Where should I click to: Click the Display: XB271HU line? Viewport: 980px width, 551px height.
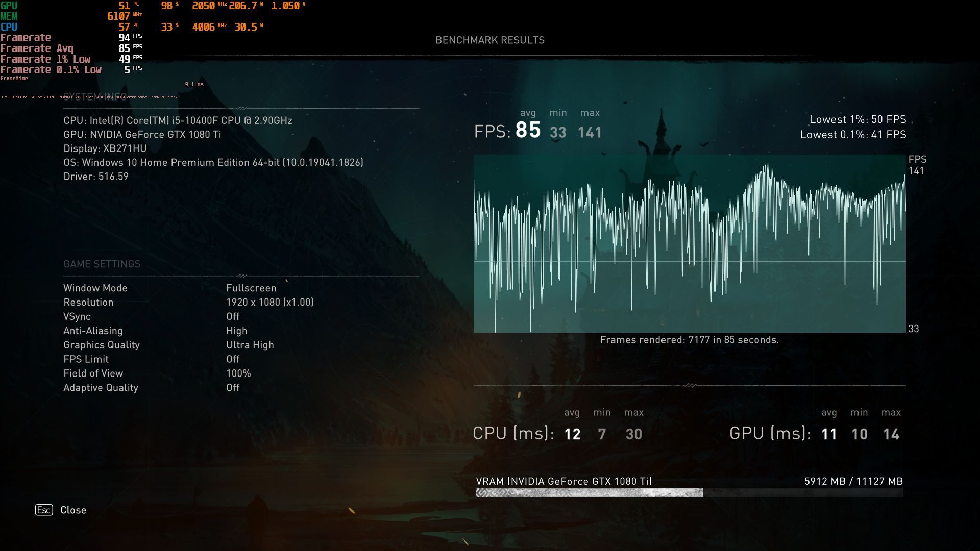[x=105, y=148]
